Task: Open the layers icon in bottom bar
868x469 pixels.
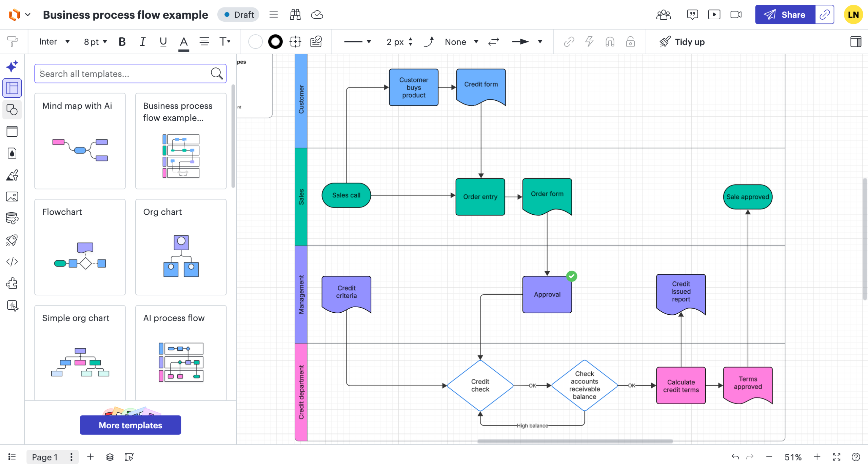Action: coord(110,457)
